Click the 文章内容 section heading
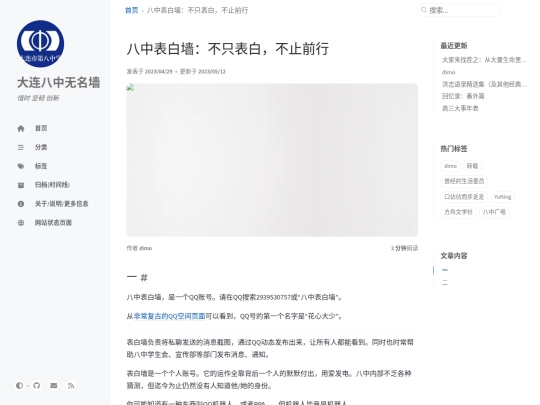This screenshot has height=405, width=540. (x=454, y=256)
